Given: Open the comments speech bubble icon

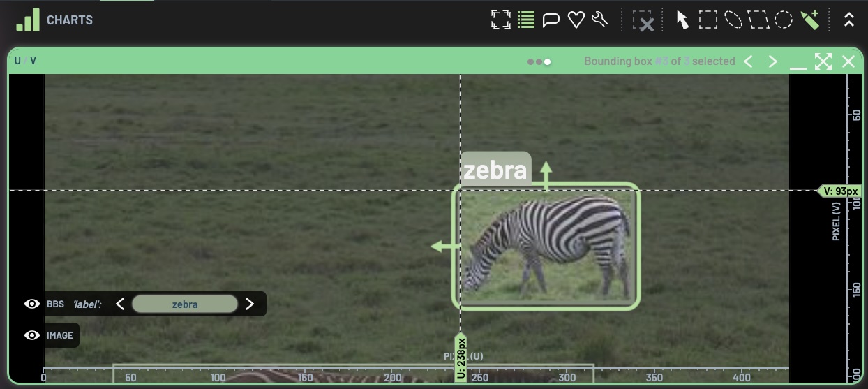Looking at the screenshot, I should [551, 20].
